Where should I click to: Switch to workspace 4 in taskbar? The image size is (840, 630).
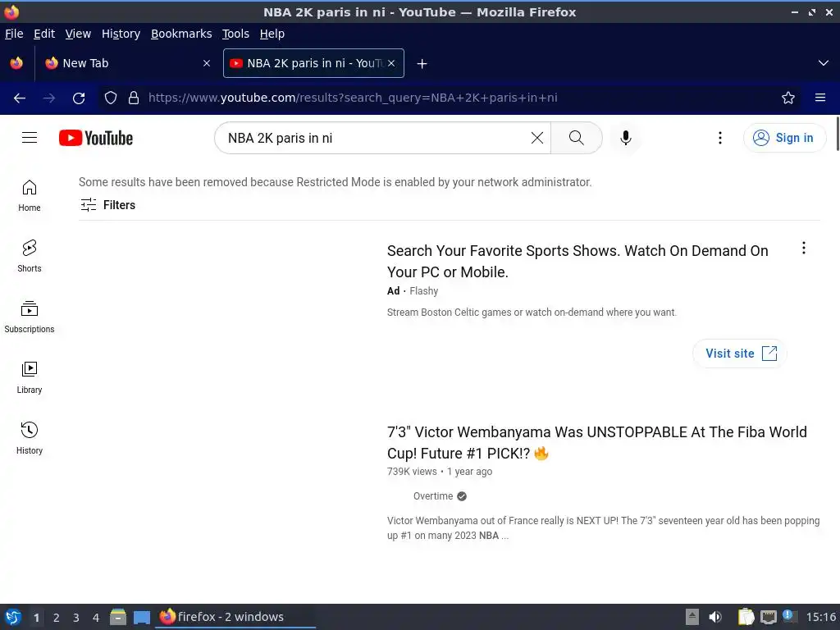pyautogui.click(x=96, y=618)
